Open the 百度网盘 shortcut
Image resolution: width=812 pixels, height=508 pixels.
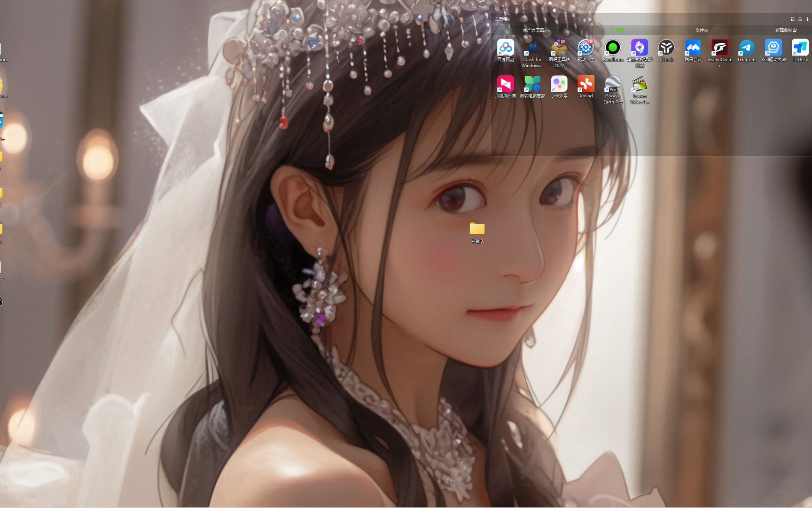click(x=506, y=51)
